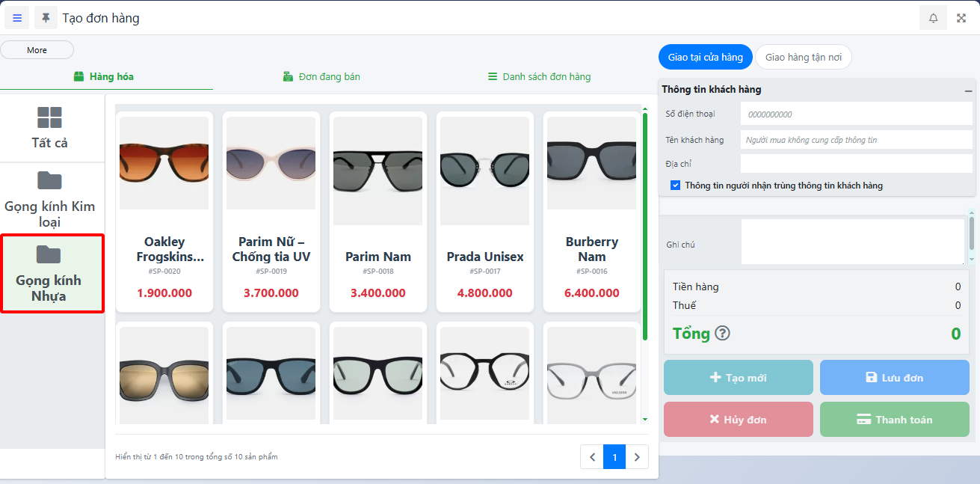
Task: Open the hamburger menu icon
Action: (17, 18)
